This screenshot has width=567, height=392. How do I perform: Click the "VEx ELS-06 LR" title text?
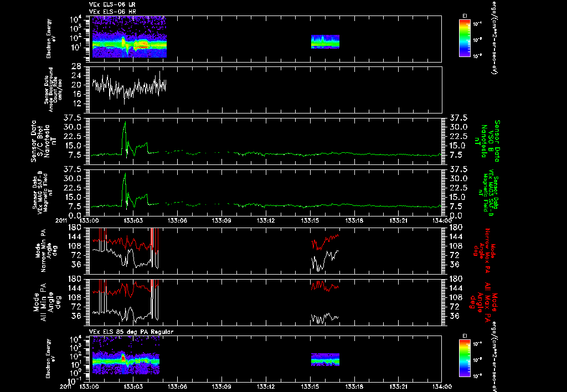click(112, 4)
